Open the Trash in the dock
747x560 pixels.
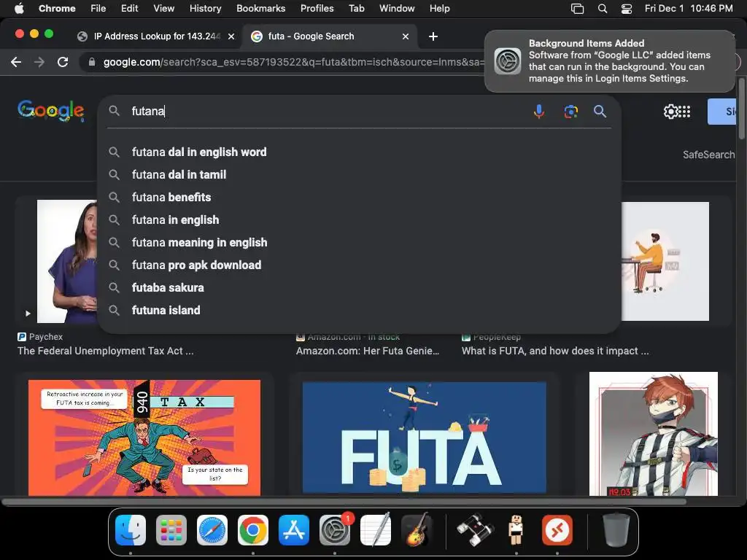pyautogui.click(x=616, y=530)
